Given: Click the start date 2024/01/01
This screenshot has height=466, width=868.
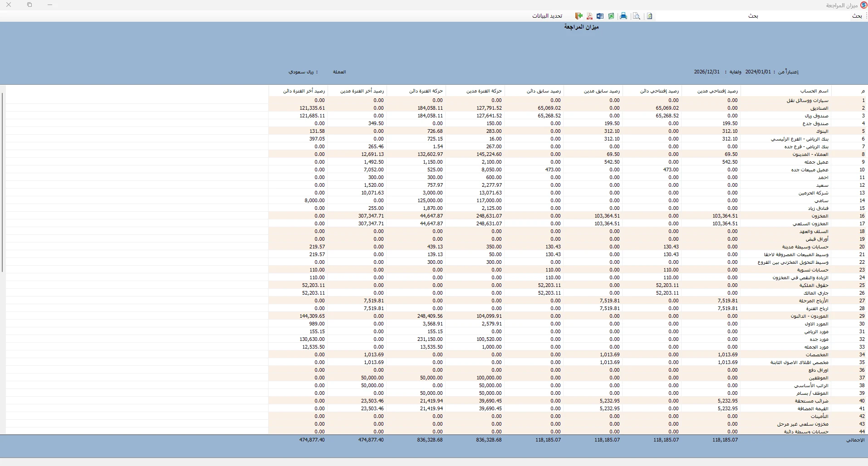Looking at the screenshot, I should (758, 72).
